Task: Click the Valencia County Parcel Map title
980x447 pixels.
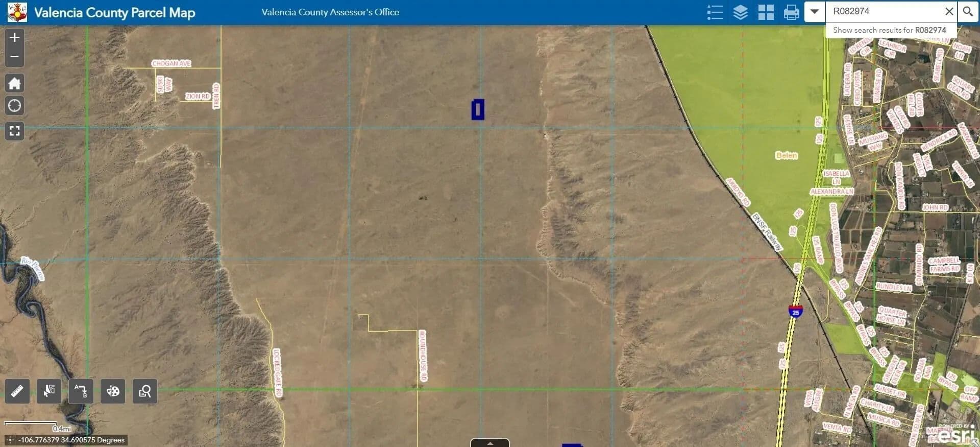Action: click(x=115, y=13)
